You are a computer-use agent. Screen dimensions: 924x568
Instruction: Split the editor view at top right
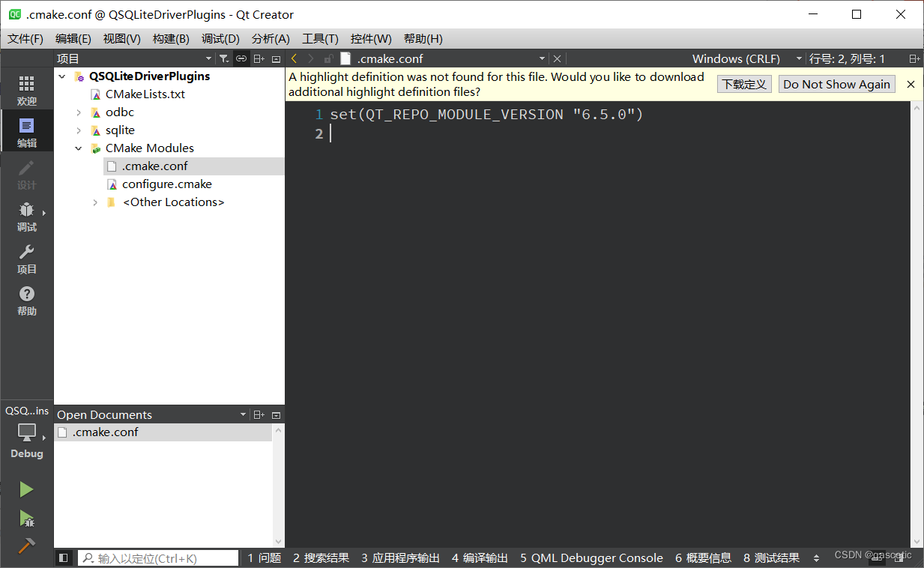[x=914, y=58]
